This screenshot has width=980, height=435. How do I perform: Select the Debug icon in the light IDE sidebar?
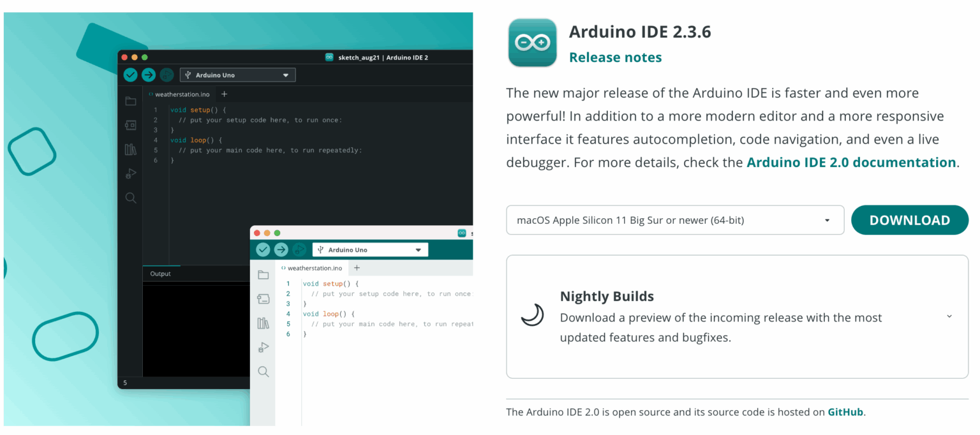point(264,347)
